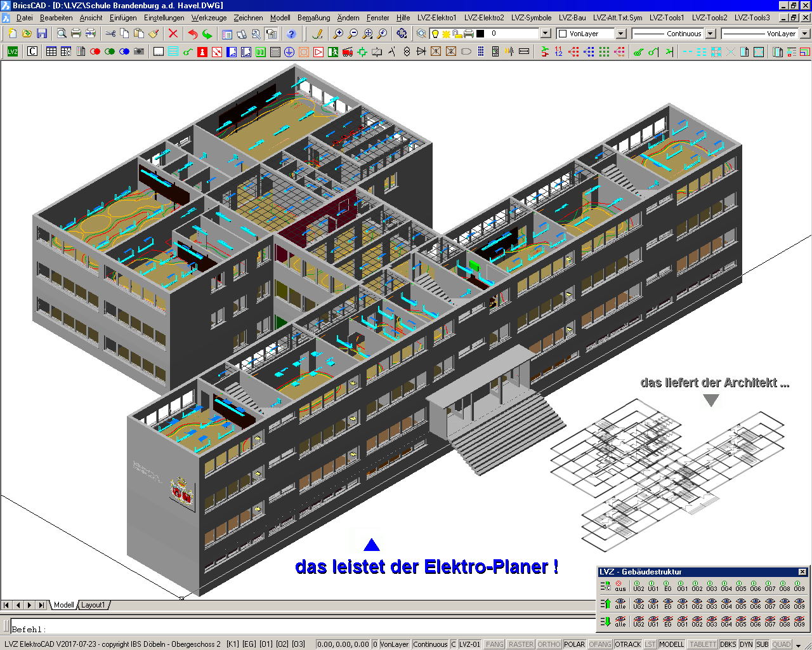Image resolution: width=812 pixels, height=650 pixels.
Task: Set current floor to OG3 in Gebäudestruktur
Action: tap(711, 585)
